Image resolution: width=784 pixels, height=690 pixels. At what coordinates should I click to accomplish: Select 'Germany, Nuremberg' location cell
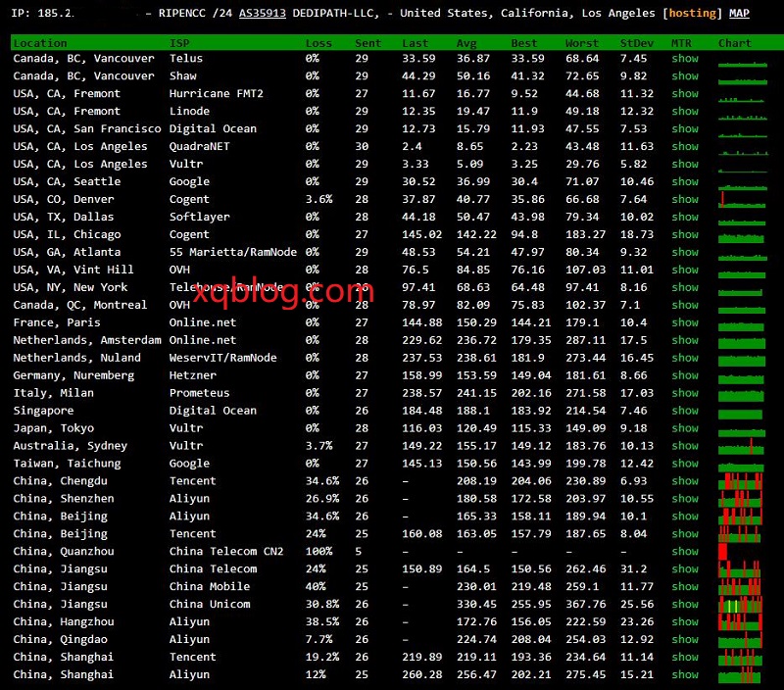coord(73,375)
